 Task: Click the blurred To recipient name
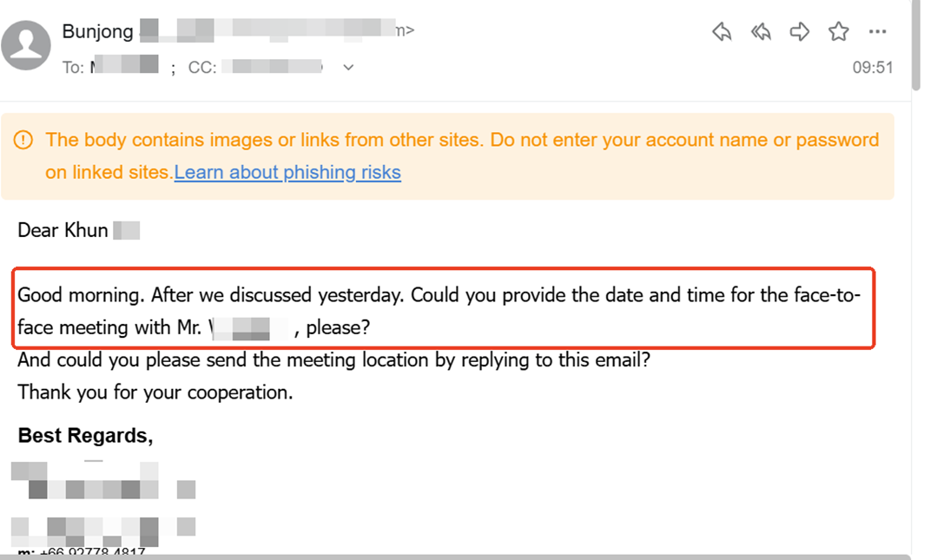pos(124,67)
